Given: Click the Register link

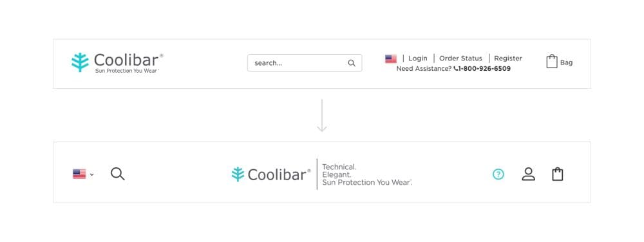Looking at the screenshot, I should point(508,58).
